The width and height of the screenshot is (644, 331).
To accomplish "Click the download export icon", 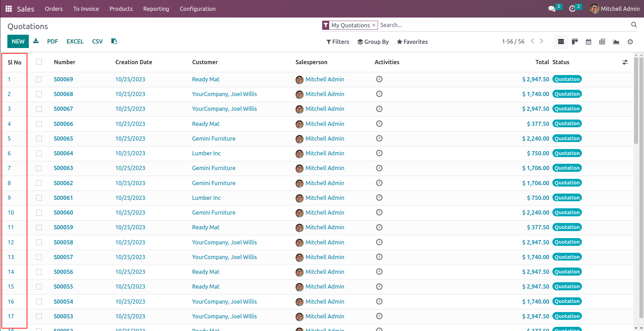I will [x=36, y=41].
